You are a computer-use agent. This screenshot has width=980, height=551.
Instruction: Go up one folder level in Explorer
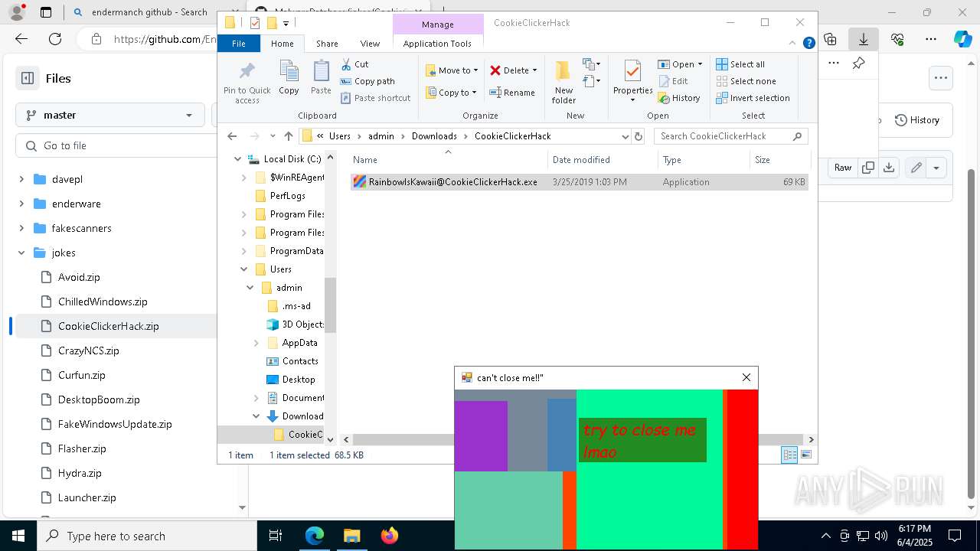(288, 136)
